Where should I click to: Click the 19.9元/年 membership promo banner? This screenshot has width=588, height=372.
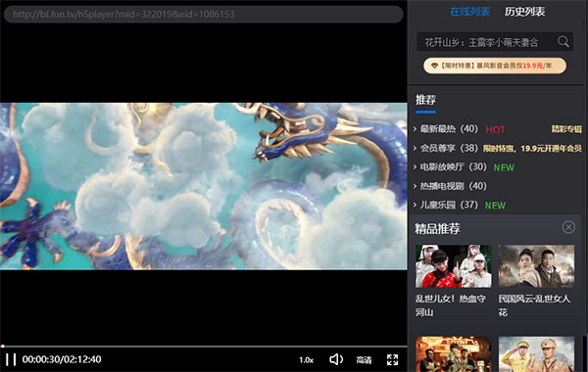495,66
